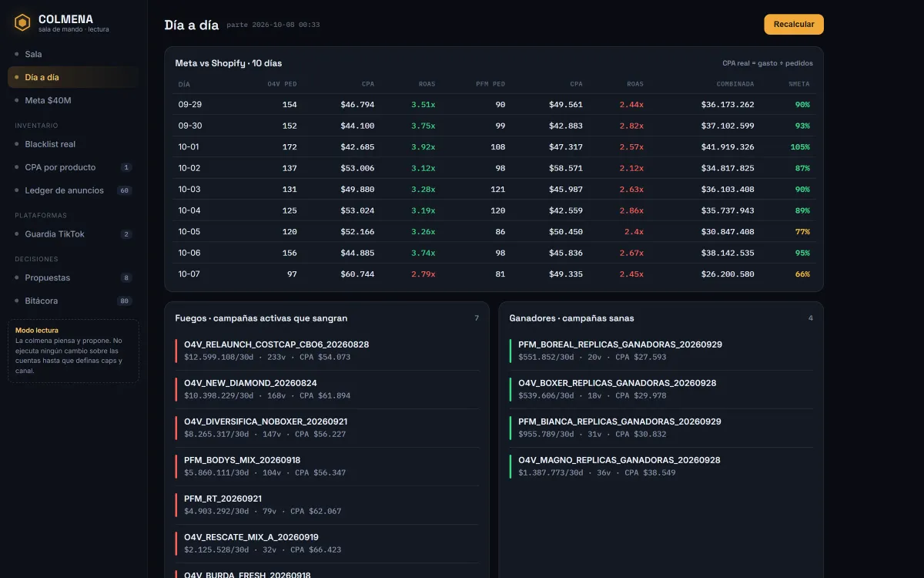Open the CPA por producto page

pyautogui.click(x=73, y=167)
